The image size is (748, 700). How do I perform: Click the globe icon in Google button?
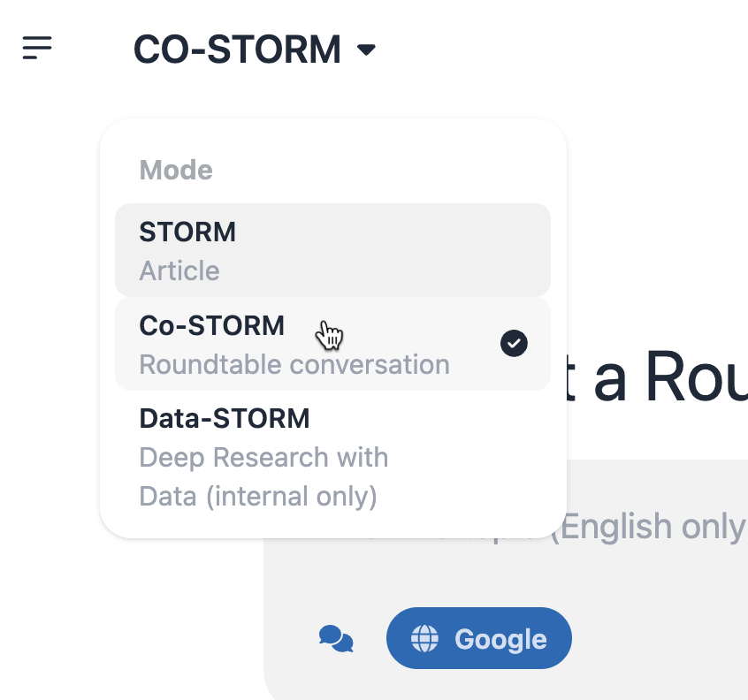click(424, 638)
